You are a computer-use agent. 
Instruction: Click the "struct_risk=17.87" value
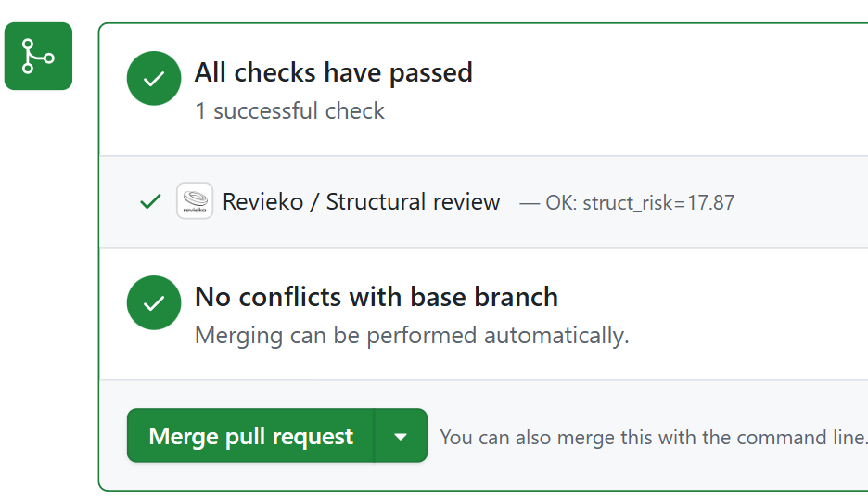(658, 202)
